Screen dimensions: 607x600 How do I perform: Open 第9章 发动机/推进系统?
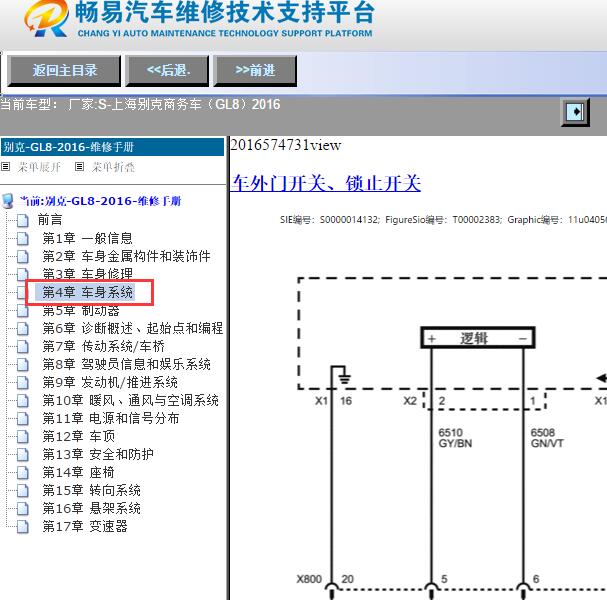(110, 382)
